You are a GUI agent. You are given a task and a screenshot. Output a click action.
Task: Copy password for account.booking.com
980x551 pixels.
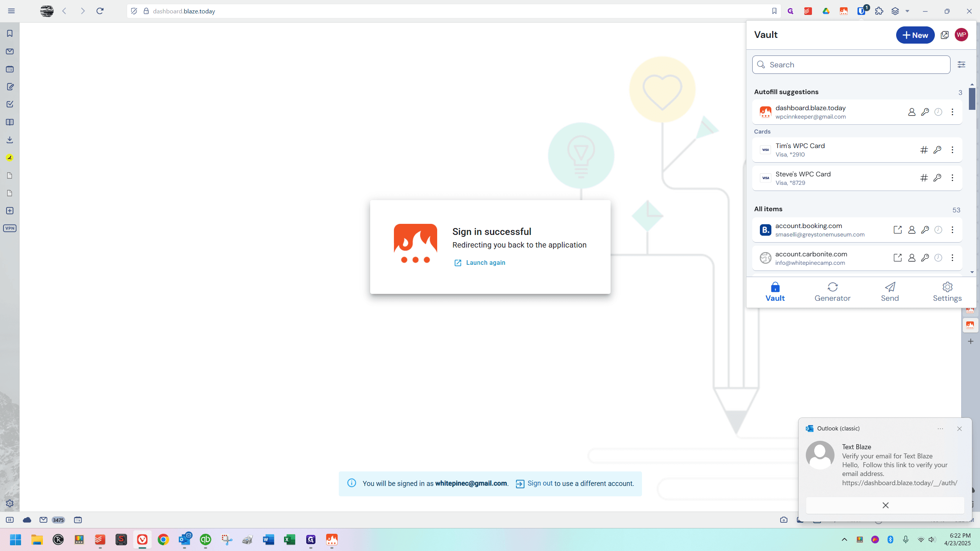pos(925,230)
